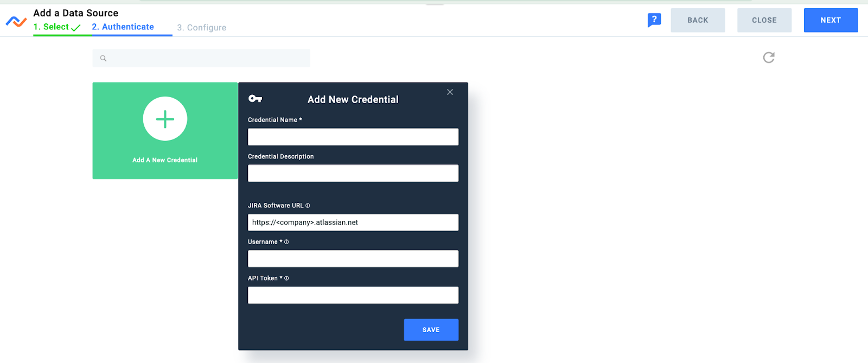Click the key icon in the credential dialog
Image resolution: width=868 pixels, height=363 pixels.
click(x=255, y=99)
